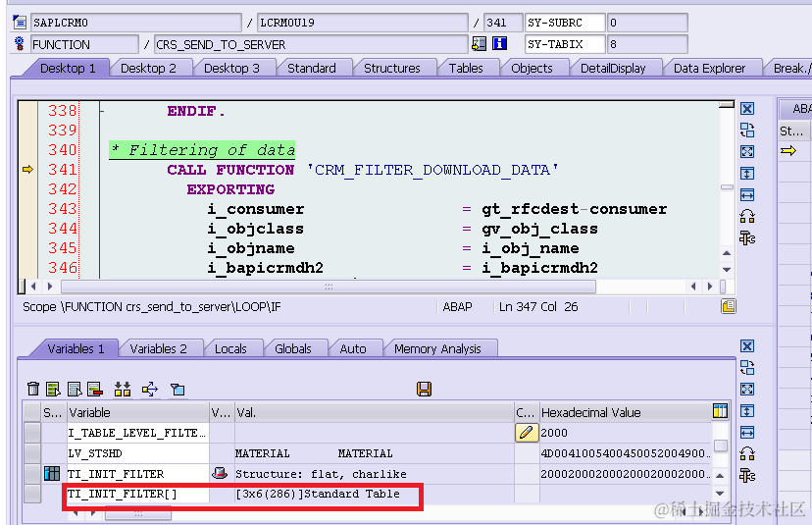Open the DetailDisplay tab

[x=613, y=69]
